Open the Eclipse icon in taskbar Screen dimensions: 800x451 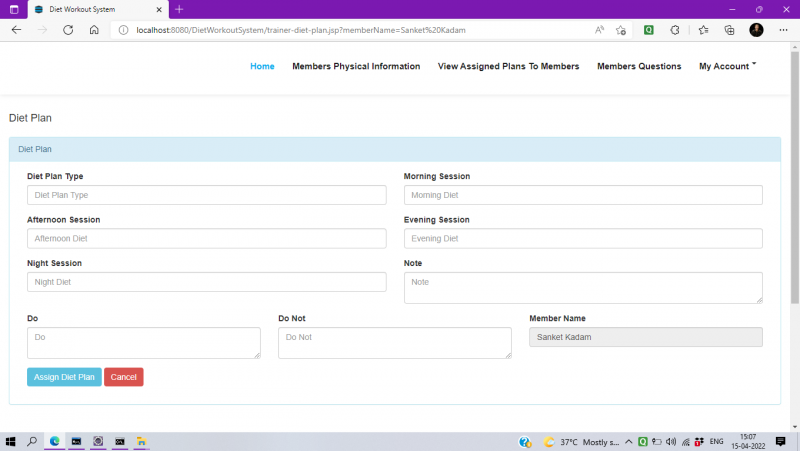click(98, 441)
